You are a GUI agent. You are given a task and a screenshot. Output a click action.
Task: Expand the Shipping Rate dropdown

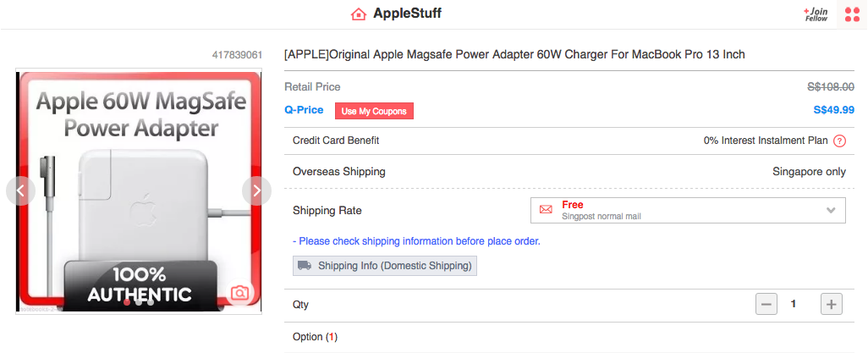(x=688, y=210)
